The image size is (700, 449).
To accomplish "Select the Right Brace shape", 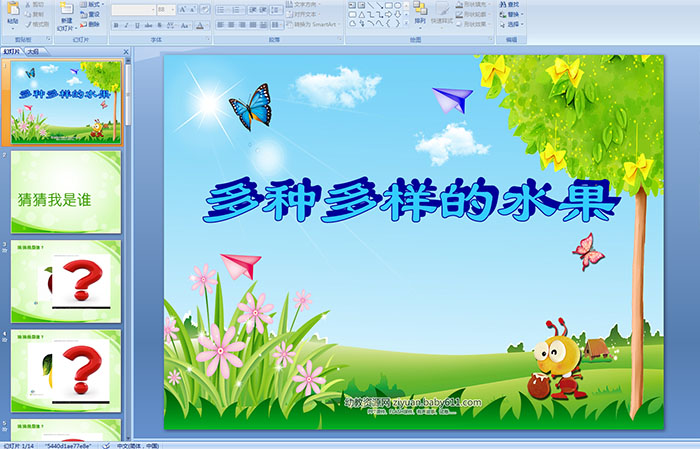I will [397, 23].
